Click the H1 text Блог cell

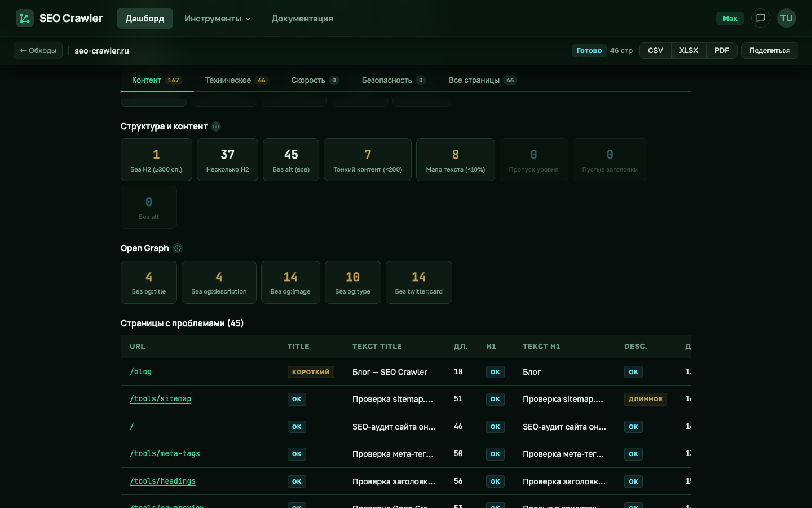click(532, 372)
